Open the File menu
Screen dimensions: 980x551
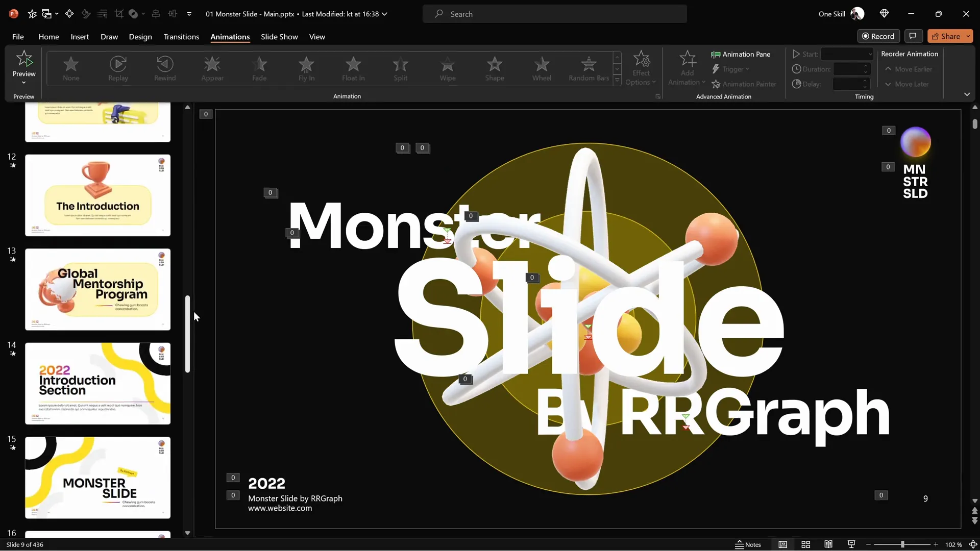[x=18, y=37]
